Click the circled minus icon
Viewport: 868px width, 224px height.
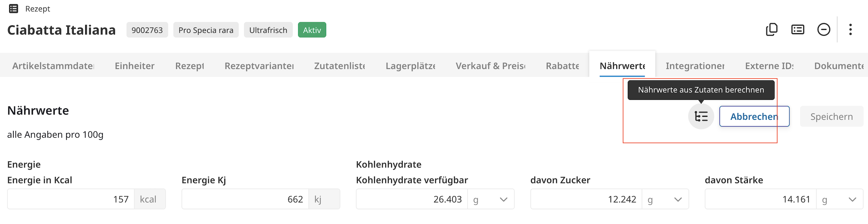[x=824, y=29]
